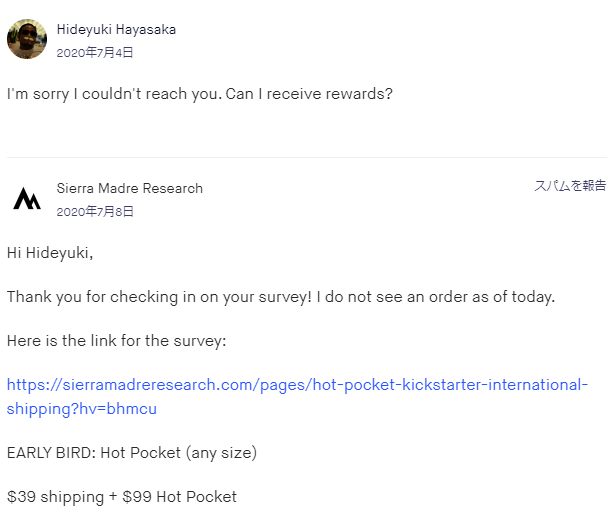This screenshot has height=519, width=613.
Task: Click the 'EARLY BIRD: Hot Pocket' line
Action: [x=132, y=453]
